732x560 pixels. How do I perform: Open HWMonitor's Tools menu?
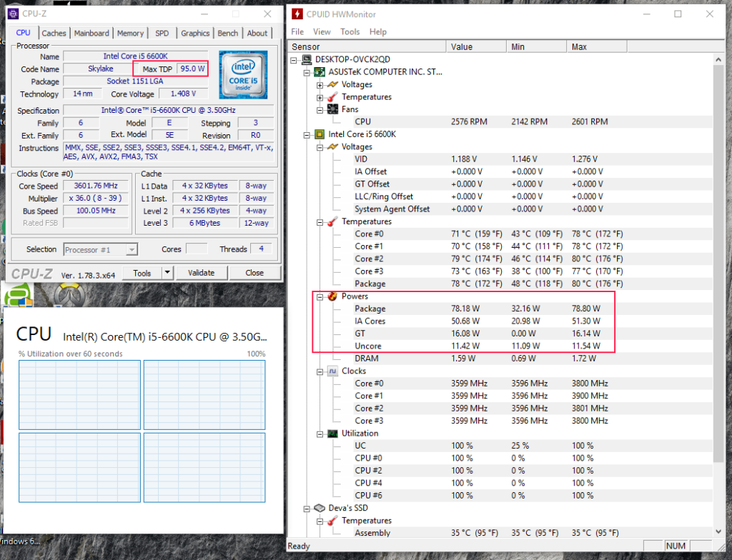pyautogui.click(x=350, y=31)
